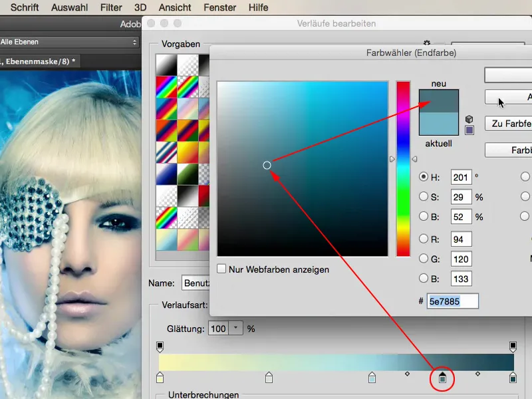Select the far-right dark teal color stop
532x399 pixels.
pos(513,377)
